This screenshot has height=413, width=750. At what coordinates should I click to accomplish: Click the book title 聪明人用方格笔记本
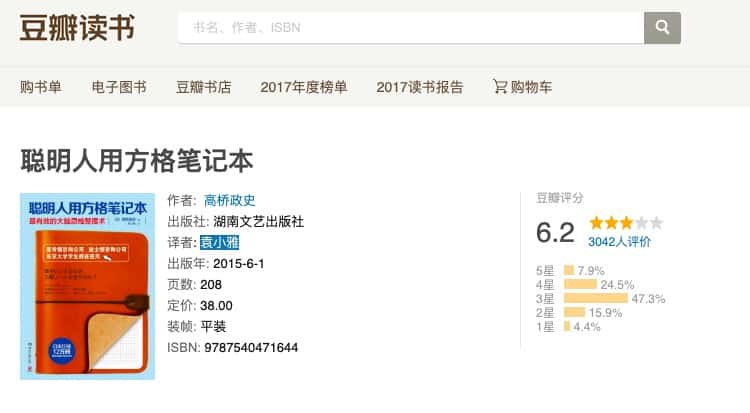(137, 160)
